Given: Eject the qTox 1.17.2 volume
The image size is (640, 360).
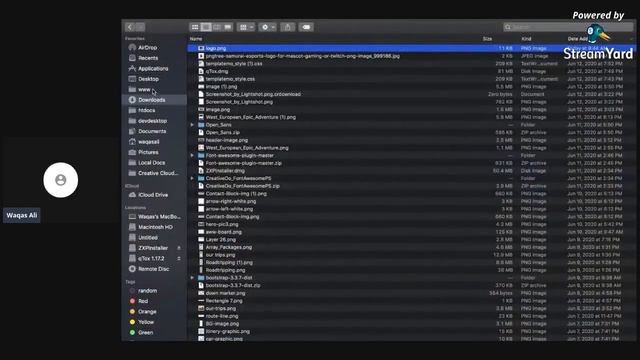Looking at the screenshot, I should (x=179, y=258).
